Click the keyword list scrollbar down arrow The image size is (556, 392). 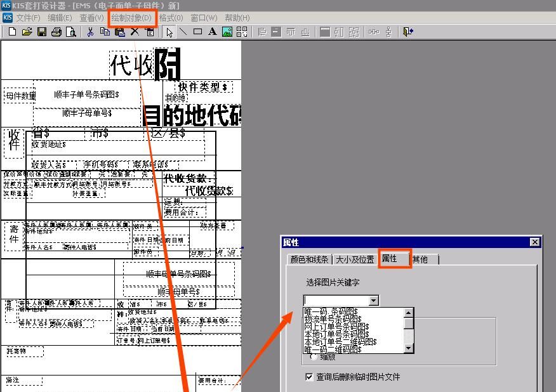(408, 348)
